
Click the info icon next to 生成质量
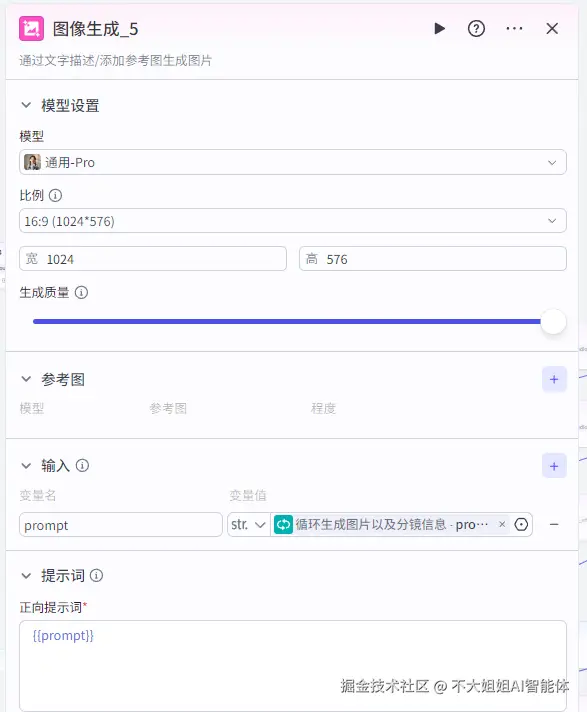click(x=81, y=292)
